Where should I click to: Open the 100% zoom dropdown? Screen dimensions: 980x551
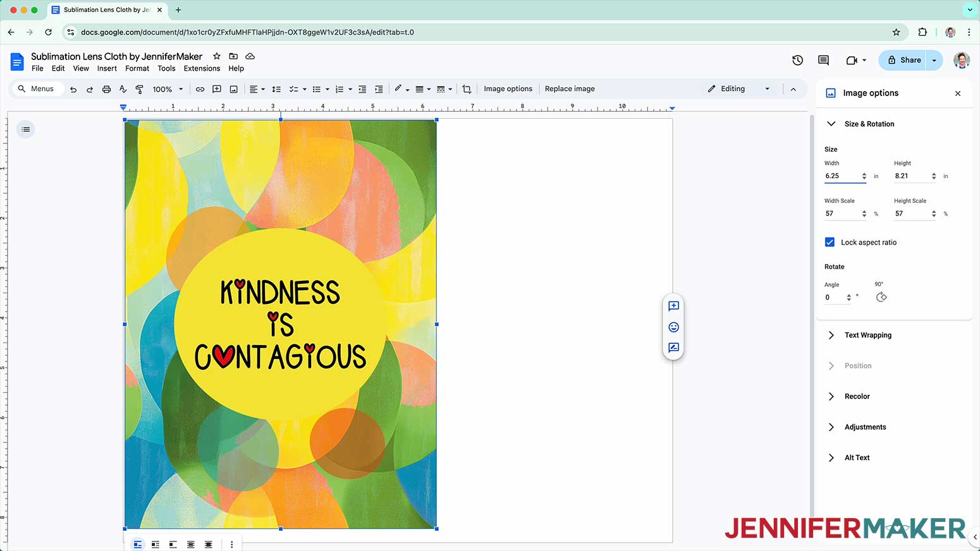point(168,89)
